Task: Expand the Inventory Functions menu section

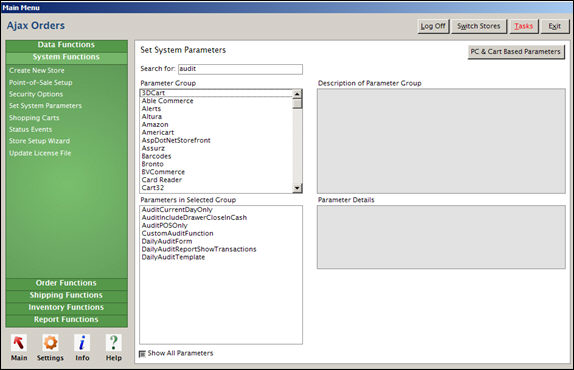Action: tap(66, 307)
